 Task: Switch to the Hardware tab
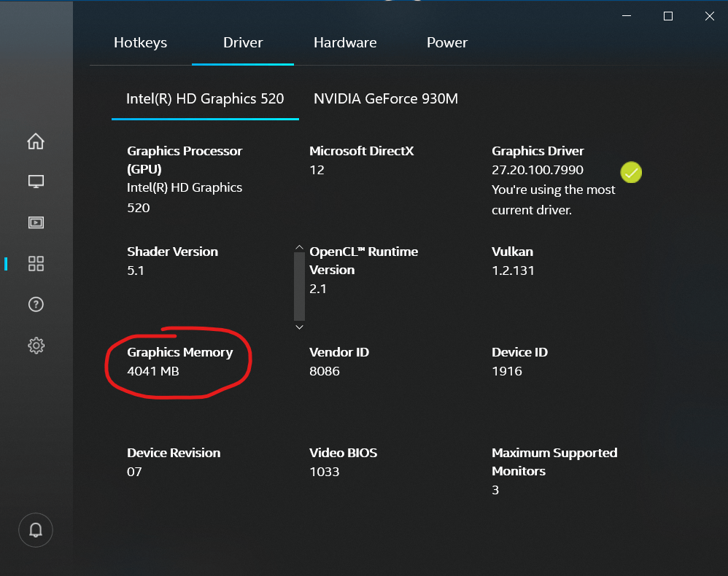(x=345, y=42)
